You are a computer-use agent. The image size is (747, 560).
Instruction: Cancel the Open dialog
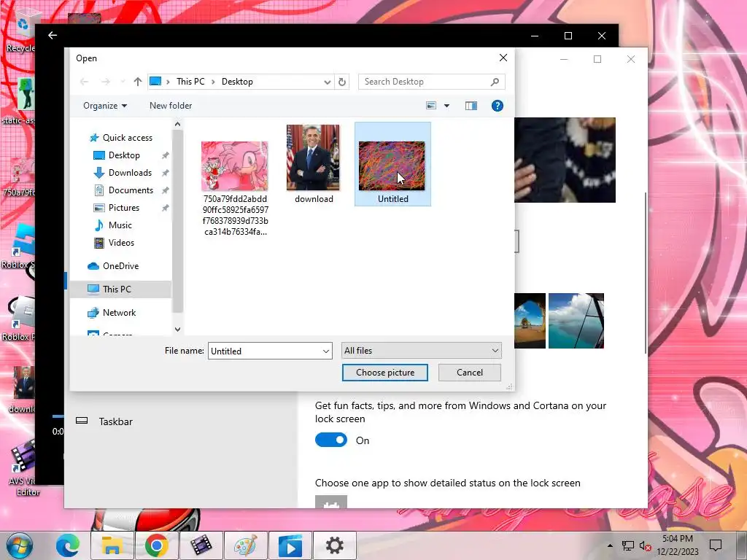469,373
